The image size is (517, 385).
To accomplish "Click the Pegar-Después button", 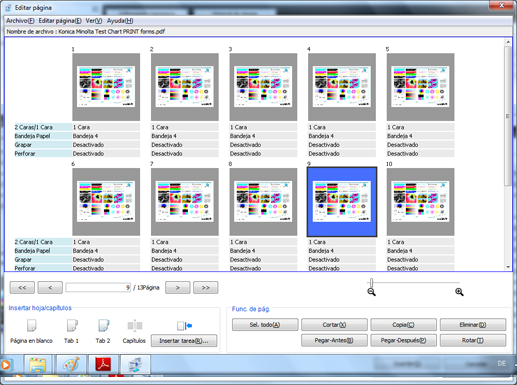I will (403, 340).
